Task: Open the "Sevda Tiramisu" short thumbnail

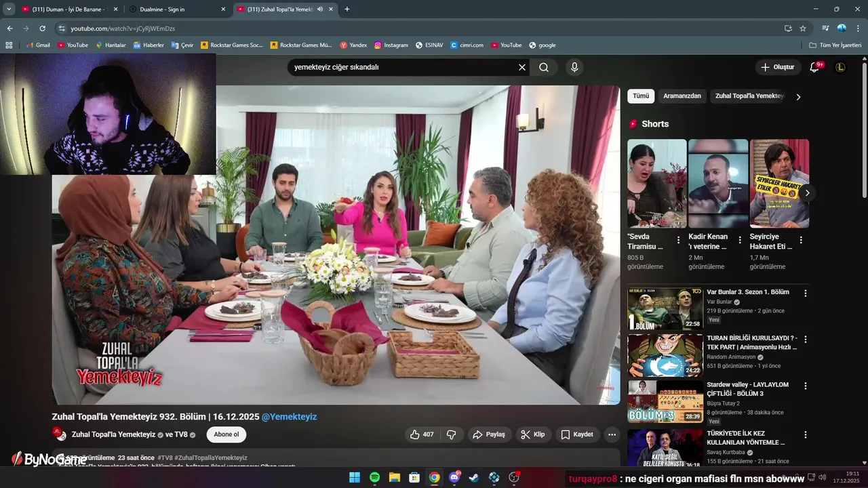Action: coord(656,183)
